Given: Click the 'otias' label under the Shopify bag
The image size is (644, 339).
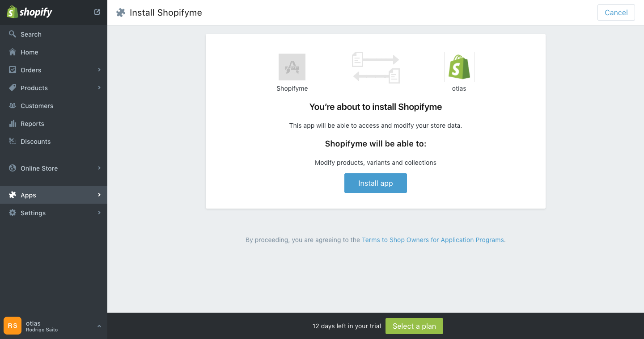Looking at the screenshot, I should (x=459, y=88).
